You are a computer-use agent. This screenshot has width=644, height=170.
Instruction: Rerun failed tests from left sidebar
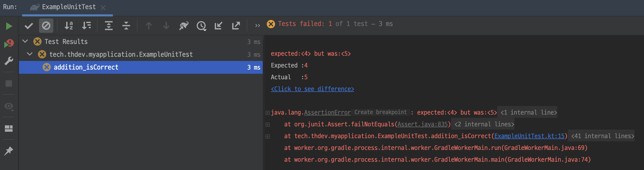9,44
